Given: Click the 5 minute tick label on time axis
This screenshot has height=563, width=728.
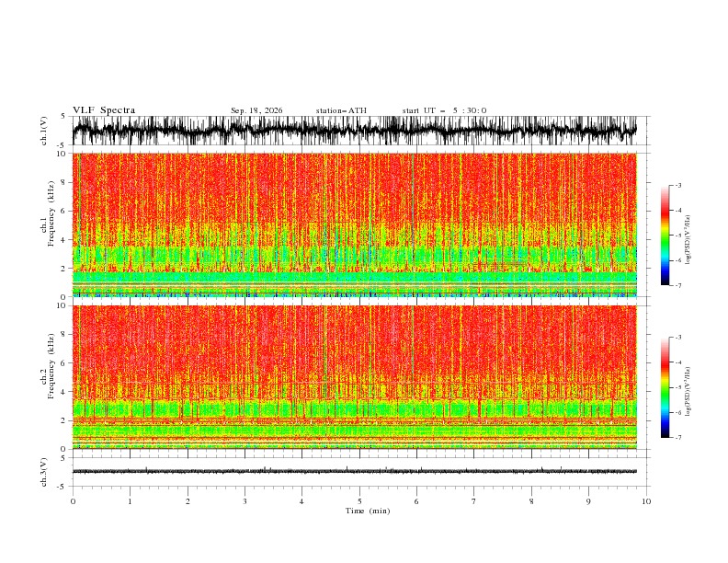Looking at the screenshot, I should (359, 501).
